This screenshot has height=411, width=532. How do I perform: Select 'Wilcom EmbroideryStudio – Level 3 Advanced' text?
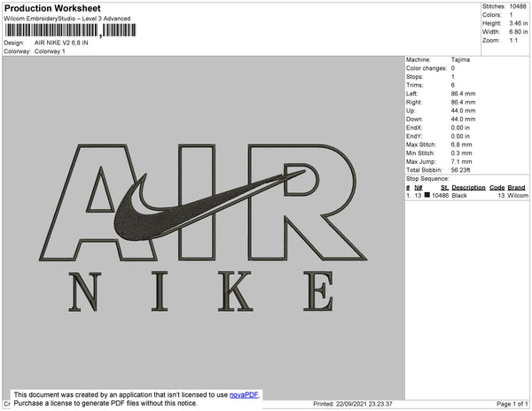pos(66,19)
